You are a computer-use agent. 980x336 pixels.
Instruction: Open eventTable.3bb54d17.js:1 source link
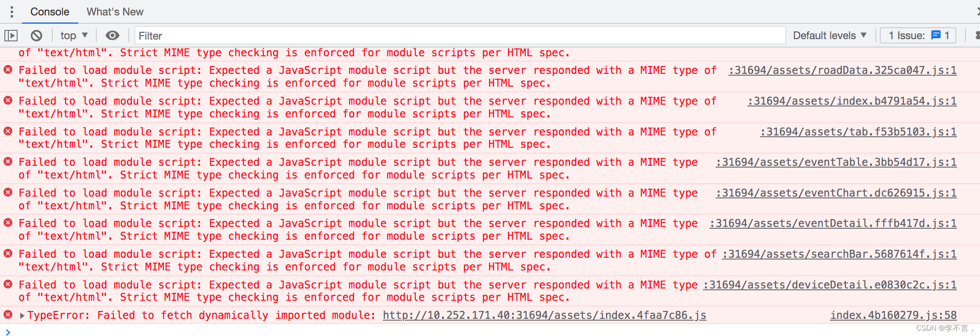[x=836, y=162]
